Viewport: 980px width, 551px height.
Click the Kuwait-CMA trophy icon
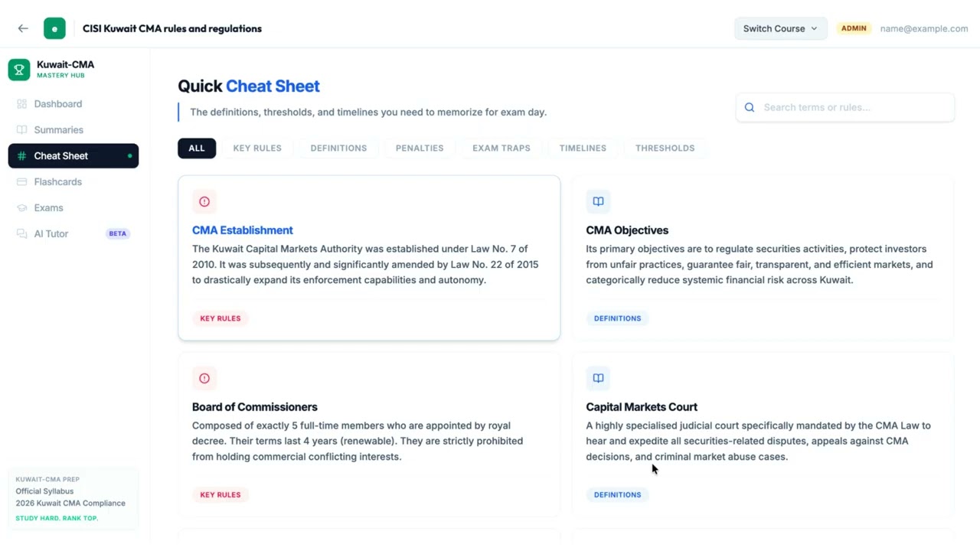point(19,70)
